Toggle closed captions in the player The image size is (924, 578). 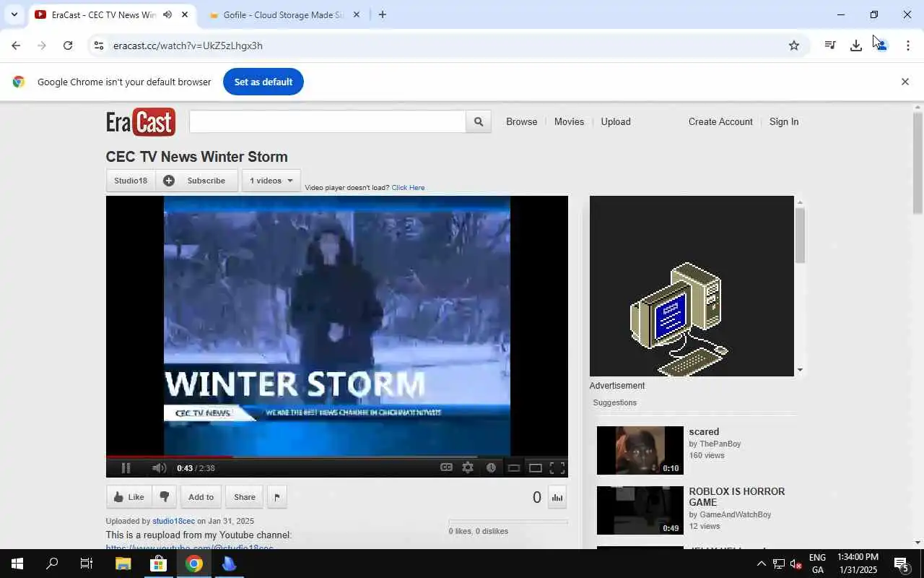tap(446, 467)
